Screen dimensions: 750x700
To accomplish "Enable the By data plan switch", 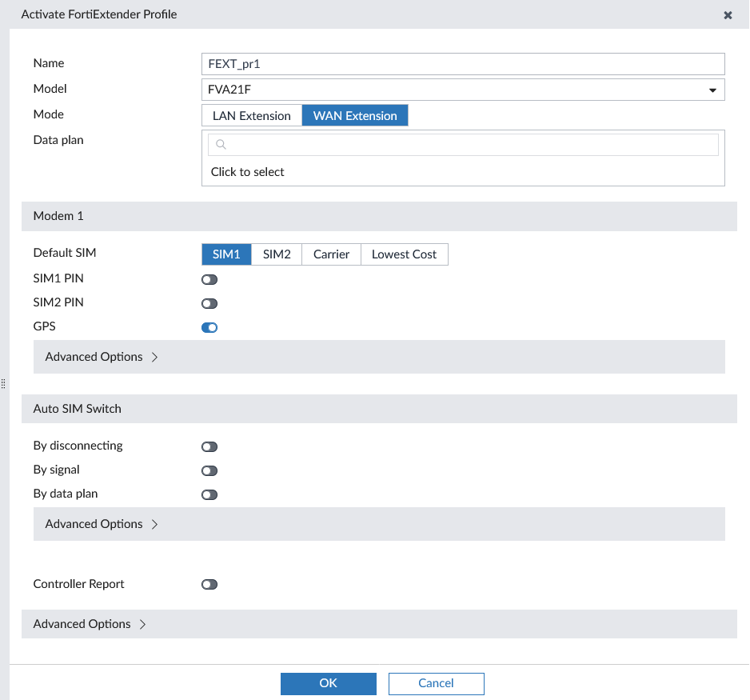I will point(209,494).
